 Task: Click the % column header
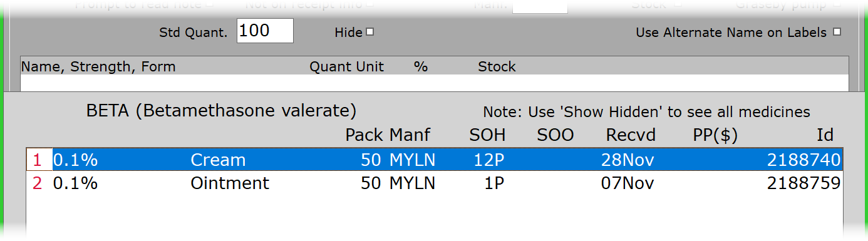pos(421,66)
